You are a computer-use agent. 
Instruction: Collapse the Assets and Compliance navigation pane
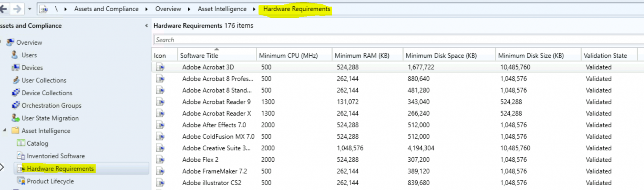146,25
